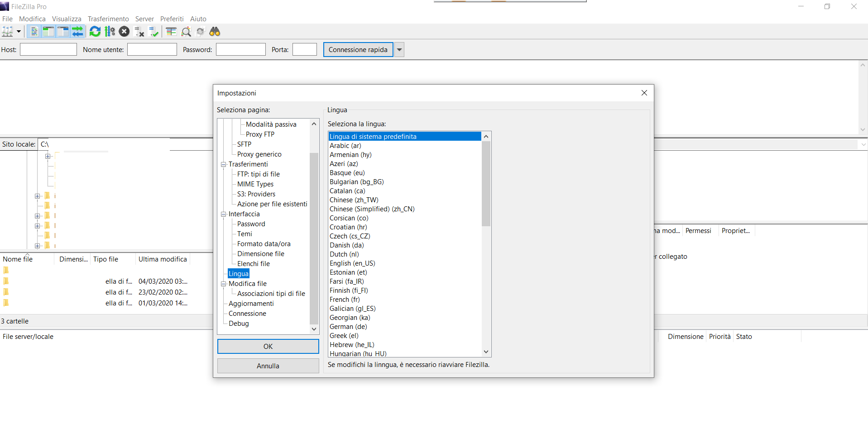Select the SFTP settings page
The width and height of the screenshot is (868, 438).
pos(244,144)
